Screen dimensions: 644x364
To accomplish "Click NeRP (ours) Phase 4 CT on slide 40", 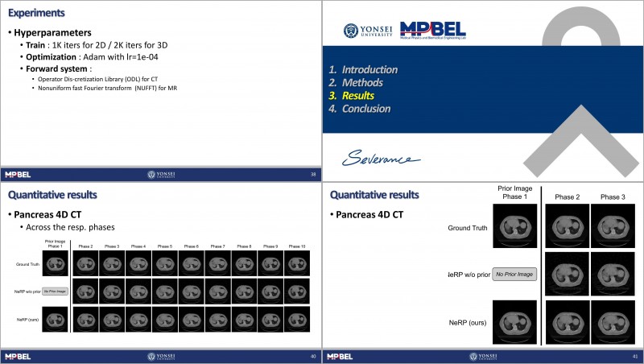I will [x=138, y=319].
